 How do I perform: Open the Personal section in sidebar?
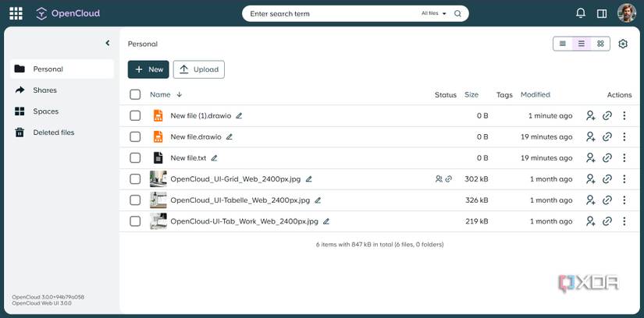[62, 69]
